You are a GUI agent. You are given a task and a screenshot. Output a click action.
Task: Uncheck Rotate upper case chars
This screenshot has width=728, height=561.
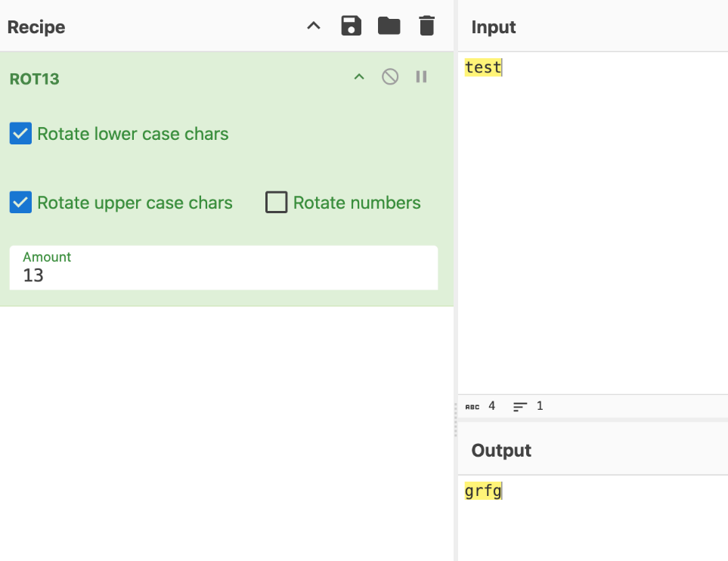(x=20, y=203)
